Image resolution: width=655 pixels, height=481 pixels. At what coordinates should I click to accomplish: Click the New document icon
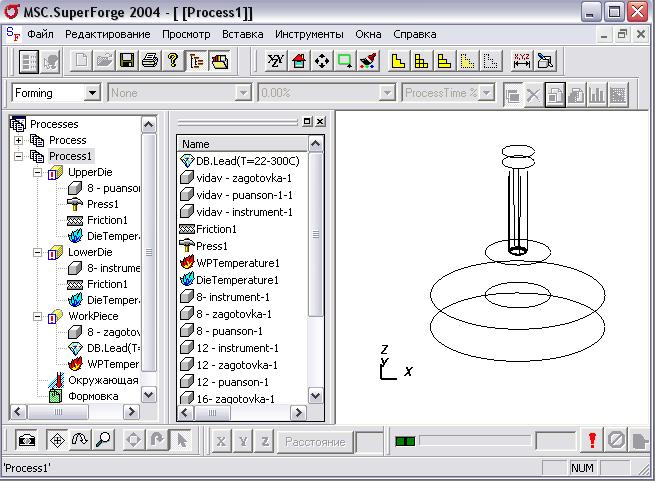tap(81, 61)
